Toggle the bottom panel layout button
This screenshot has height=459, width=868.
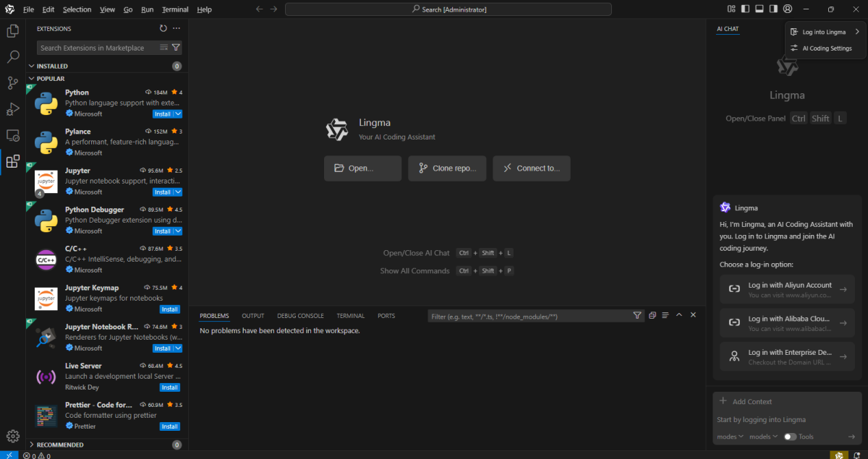coord(759,9)
